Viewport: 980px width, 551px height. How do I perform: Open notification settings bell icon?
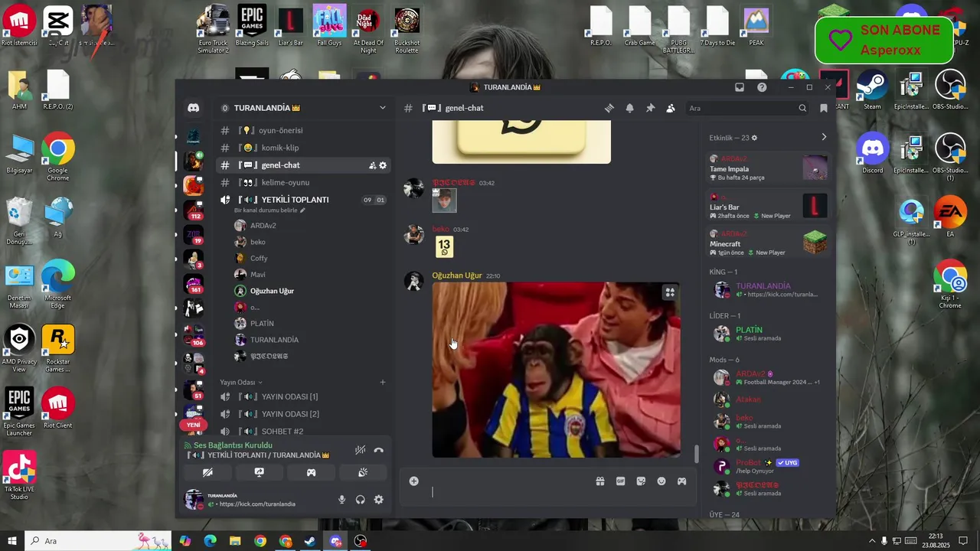click(629, 108)
